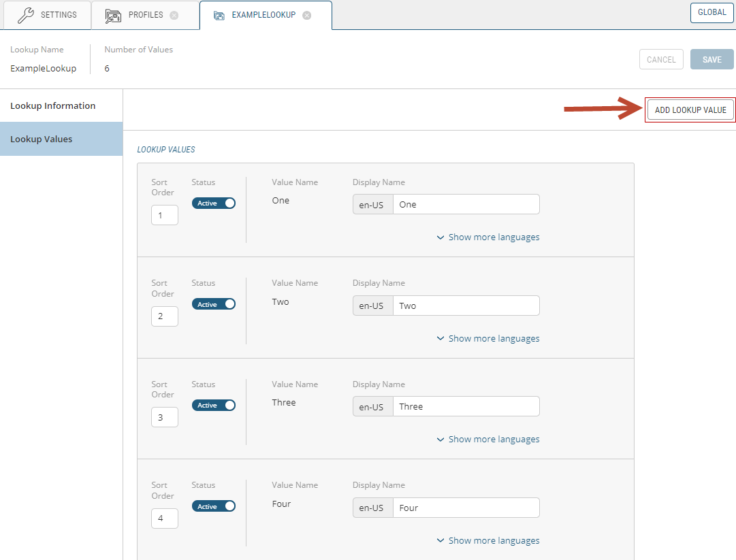Toggle Active status for value Two
This screenshot has width=736, height=560.
click(214, 304)
